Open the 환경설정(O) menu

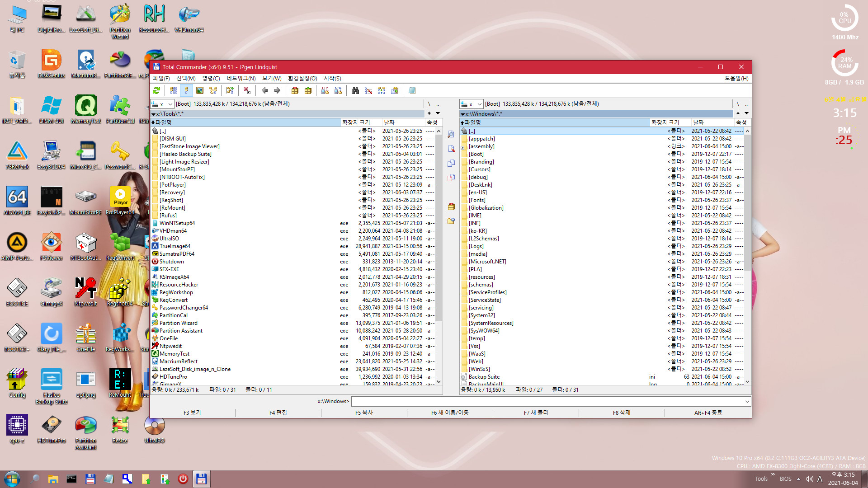point(302,79)
